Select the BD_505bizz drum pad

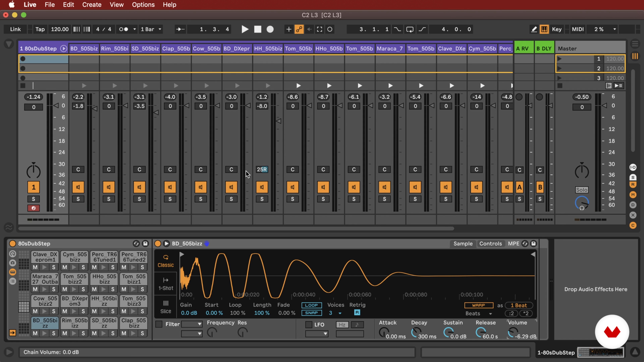[45, 323]
